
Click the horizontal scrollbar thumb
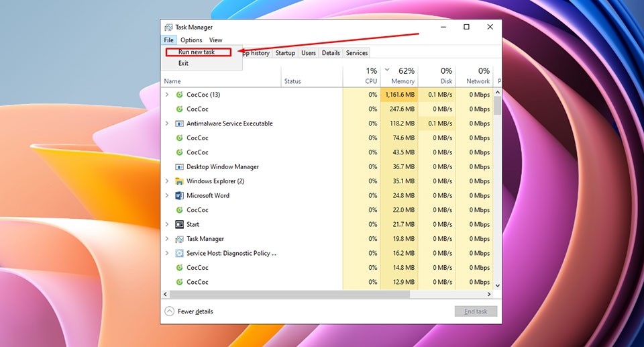[x=290, y=295]
